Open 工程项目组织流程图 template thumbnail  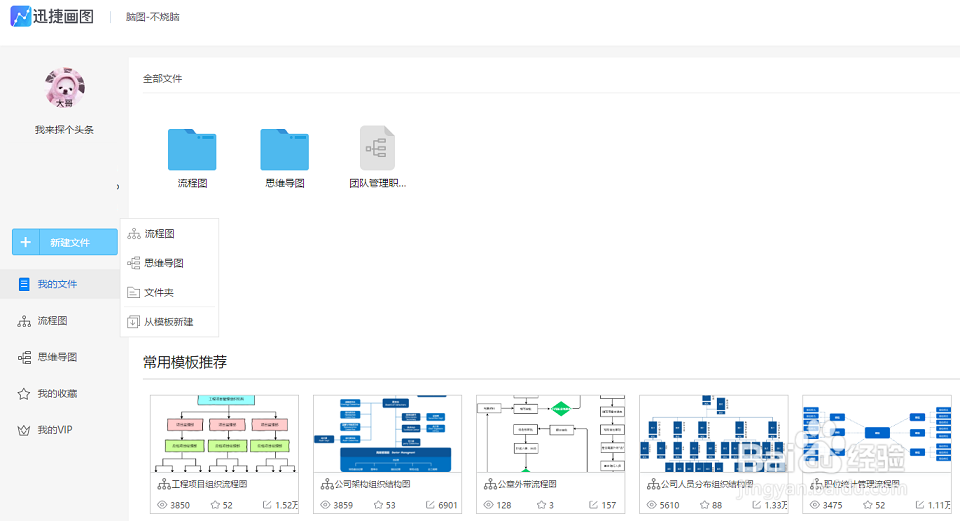pos(225,433)
